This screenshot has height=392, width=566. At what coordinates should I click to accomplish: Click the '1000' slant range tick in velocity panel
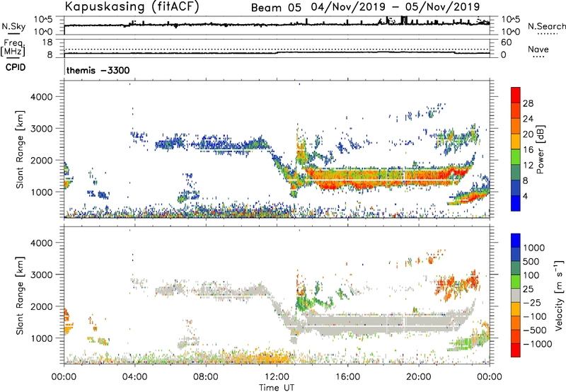42,338
